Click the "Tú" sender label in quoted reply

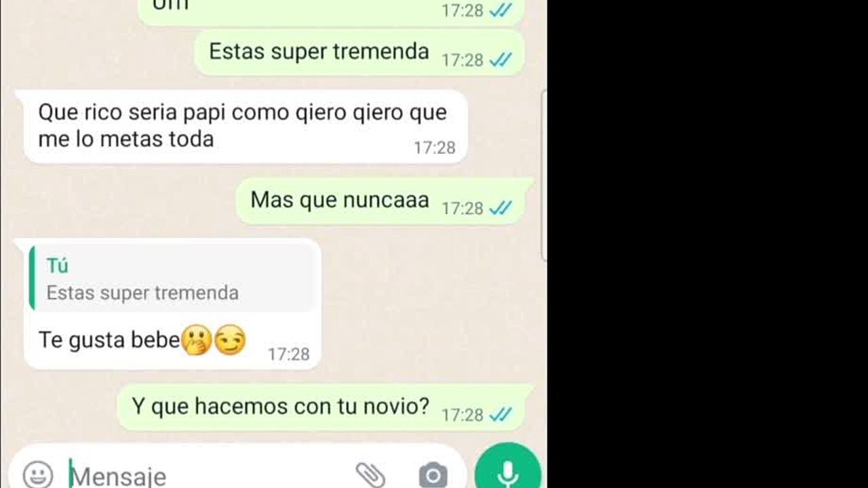(58, 266)
